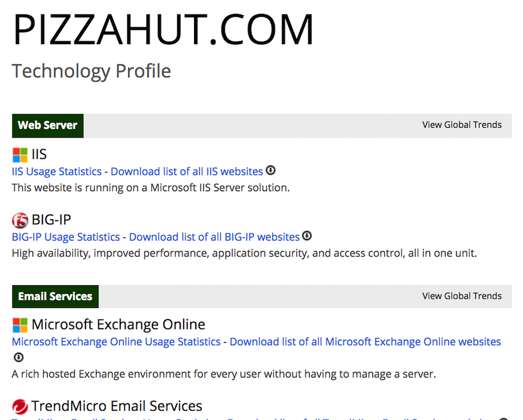
Task: Select the Web Server section header
Action: click(x=48, y=125)
